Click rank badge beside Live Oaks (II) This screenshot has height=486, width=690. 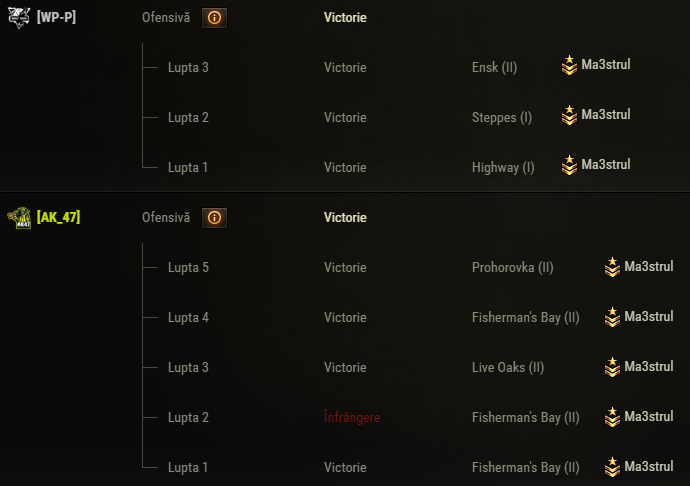point(612,367)
